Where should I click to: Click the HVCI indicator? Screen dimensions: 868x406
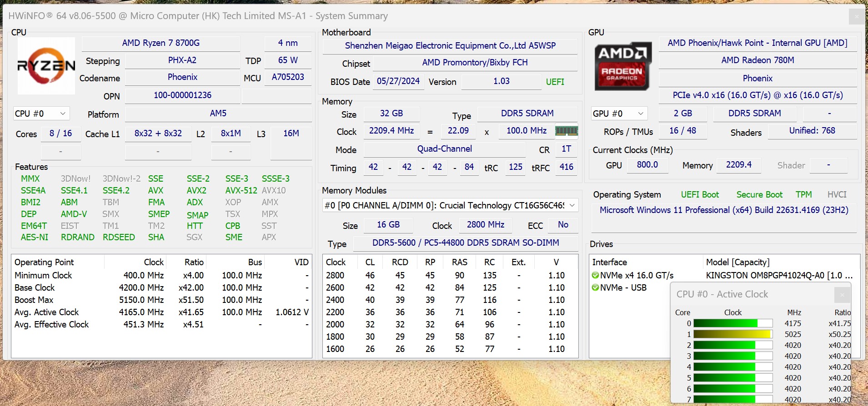click(837, 194)
